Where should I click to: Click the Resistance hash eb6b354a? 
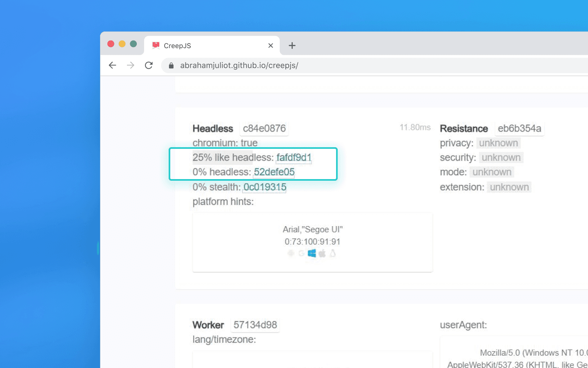(x=519, y=128)
